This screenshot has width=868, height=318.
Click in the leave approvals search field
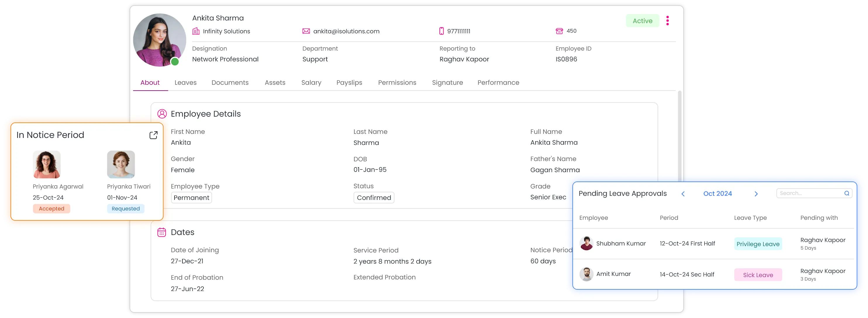click(x=809, y=193)
